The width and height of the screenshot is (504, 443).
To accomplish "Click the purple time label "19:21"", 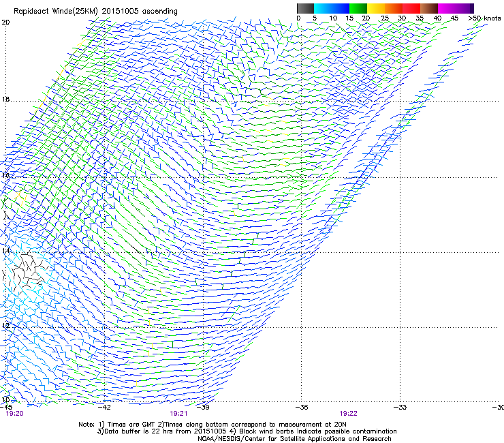I will pyautogui.click(x=178, y=414).
